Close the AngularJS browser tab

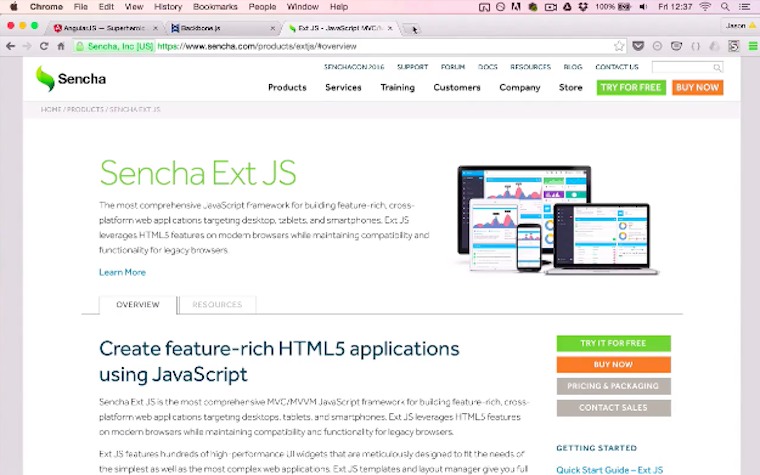click(x=155, y=28)
